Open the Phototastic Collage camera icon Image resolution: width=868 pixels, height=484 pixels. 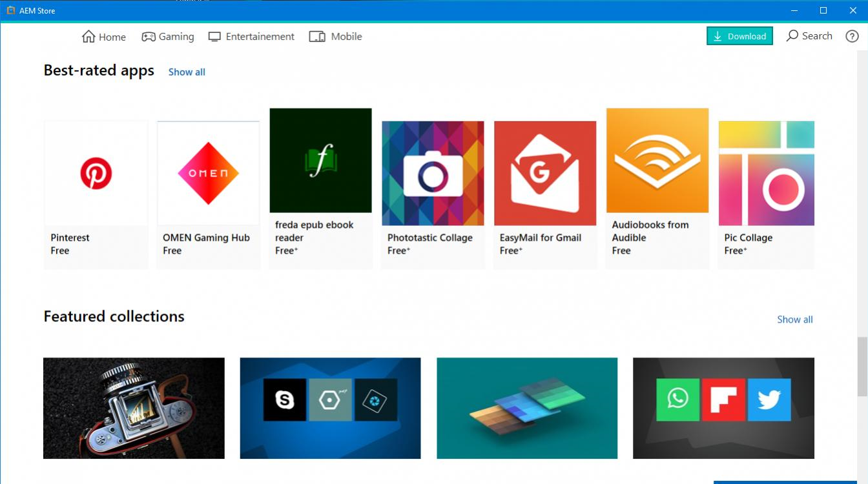pos(433,174)
